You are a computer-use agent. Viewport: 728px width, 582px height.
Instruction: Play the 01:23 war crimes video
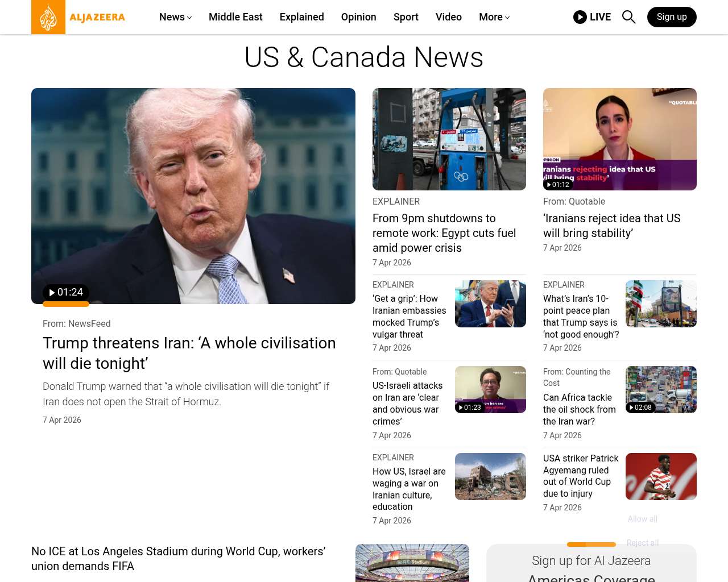[x=470, y=408]
